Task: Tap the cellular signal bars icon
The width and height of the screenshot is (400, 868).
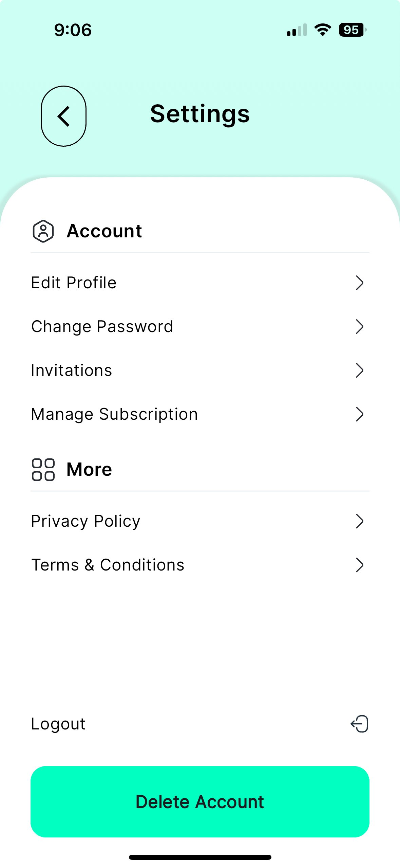Action: 297,30
